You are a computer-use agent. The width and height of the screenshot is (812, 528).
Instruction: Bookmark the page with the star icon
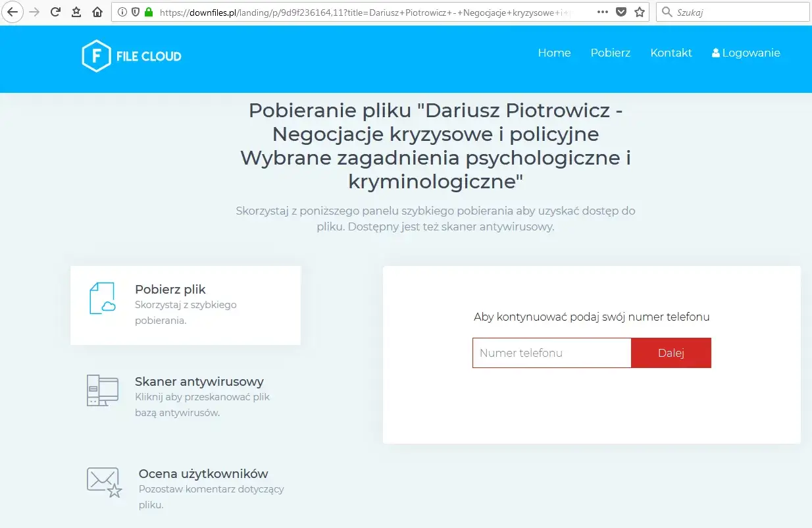click(640, 11)
